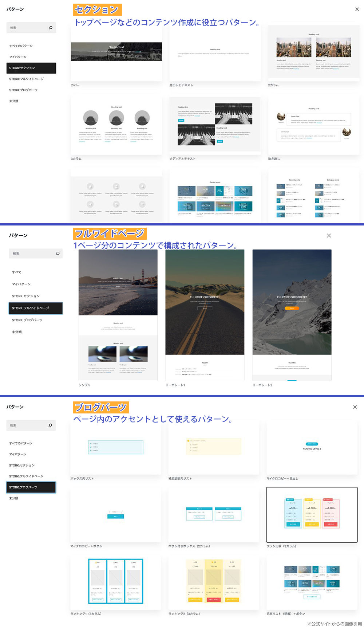
Task: Select the コーポレート1 road image pattern
Action: (x=205, y=315)
